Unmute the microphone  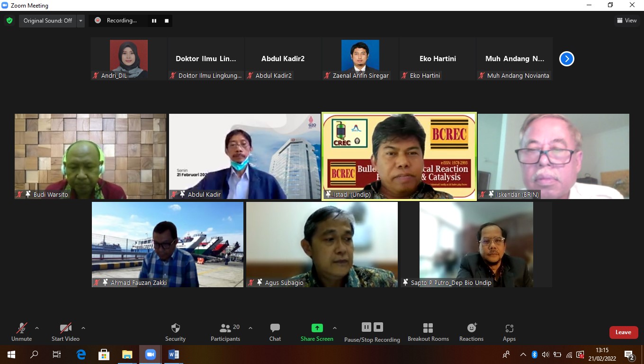pyautogui.click(x=21, y=328)
